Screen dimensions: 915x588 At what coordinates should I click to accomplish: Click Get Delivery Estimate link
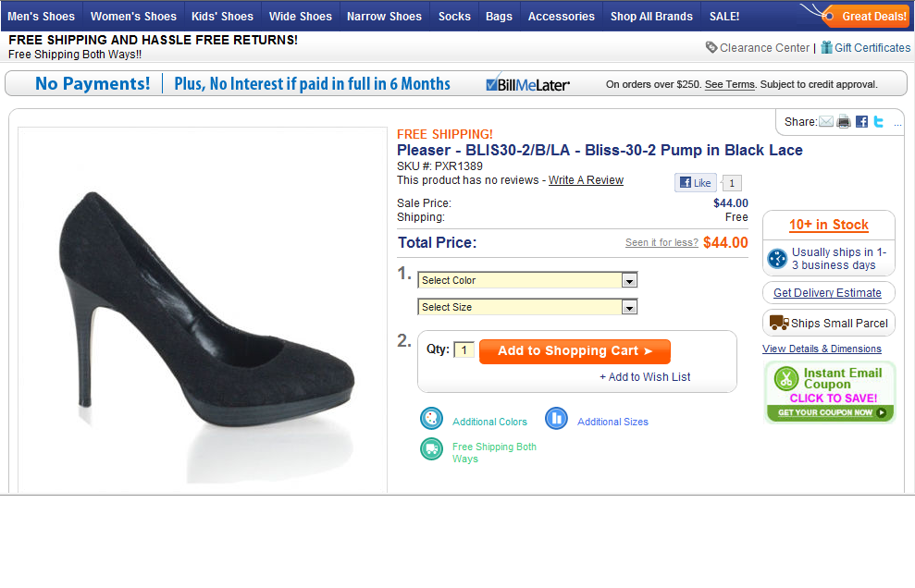[827, 293]
